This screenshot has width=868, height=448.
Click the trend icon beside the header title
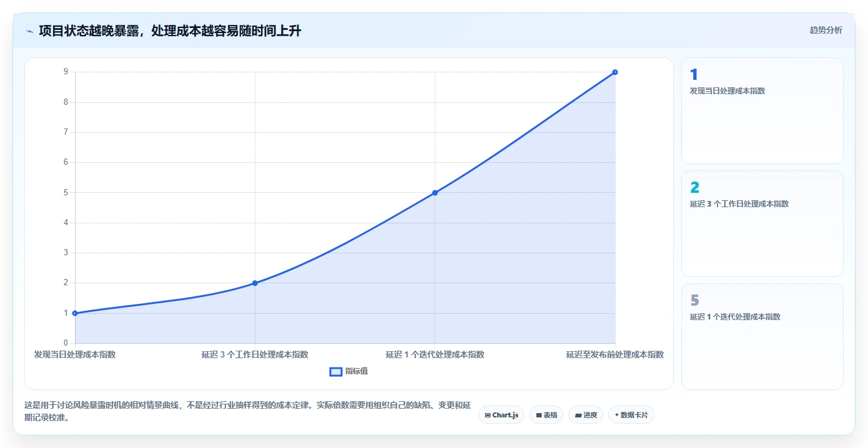pos(30,31)
